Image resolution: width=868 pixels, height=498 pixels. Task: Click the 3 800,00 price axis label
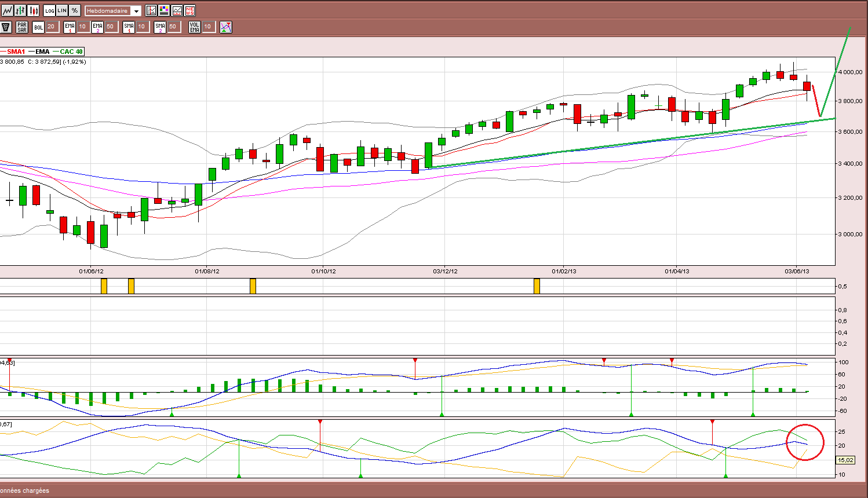[x=851, y=101]
